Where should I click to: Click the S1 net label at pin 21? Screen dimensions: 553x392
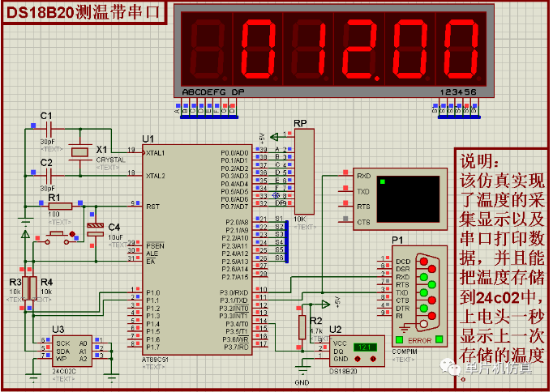pos(279,219)
